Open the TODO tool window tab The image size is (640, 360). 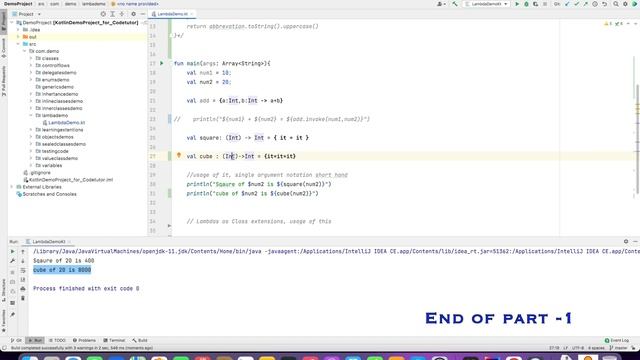coord(57,340)
